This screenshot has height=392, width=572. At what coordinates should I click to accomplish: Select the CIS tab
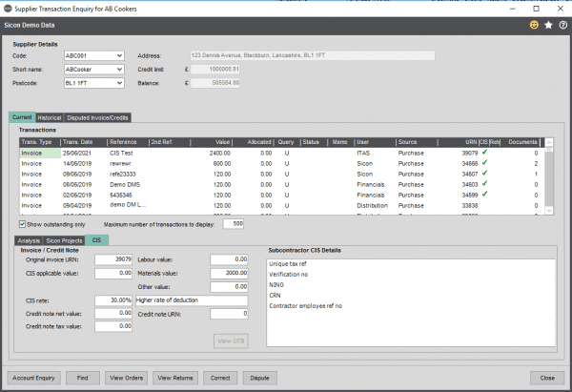(96, 239)
